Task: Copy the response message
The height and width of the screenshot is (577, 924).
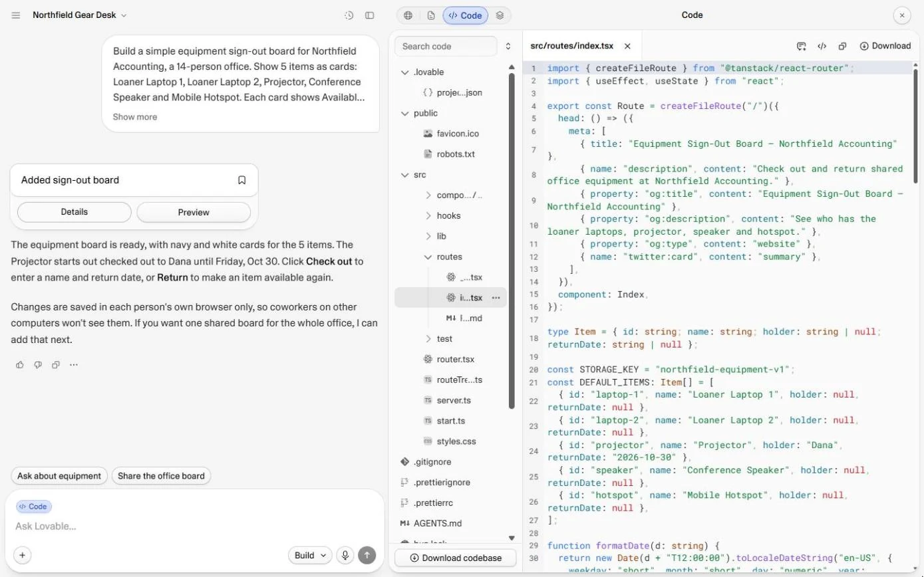Action: point(56,365)
